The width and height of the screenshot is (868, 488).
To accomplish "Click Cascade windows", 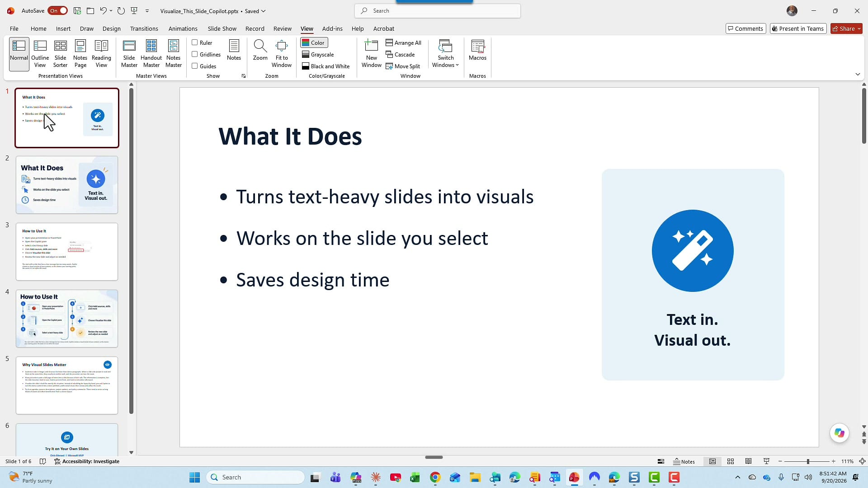I will [400, 54].
